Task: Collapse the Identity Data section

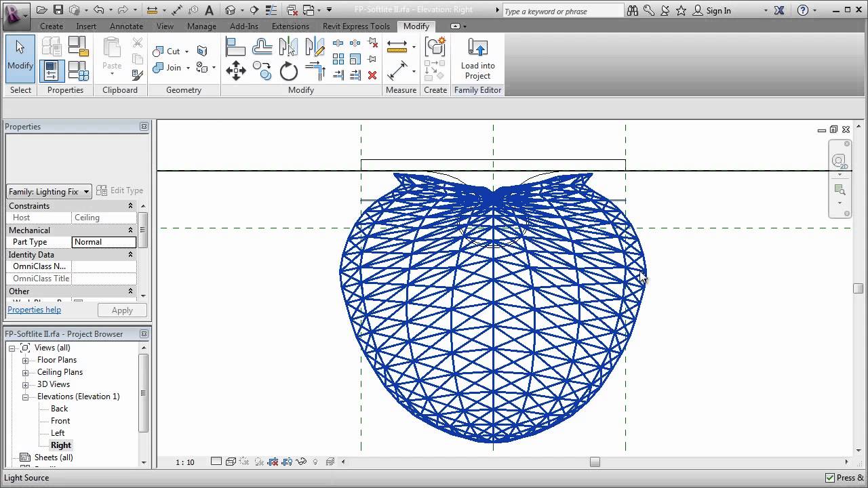Action: (131, 255)
